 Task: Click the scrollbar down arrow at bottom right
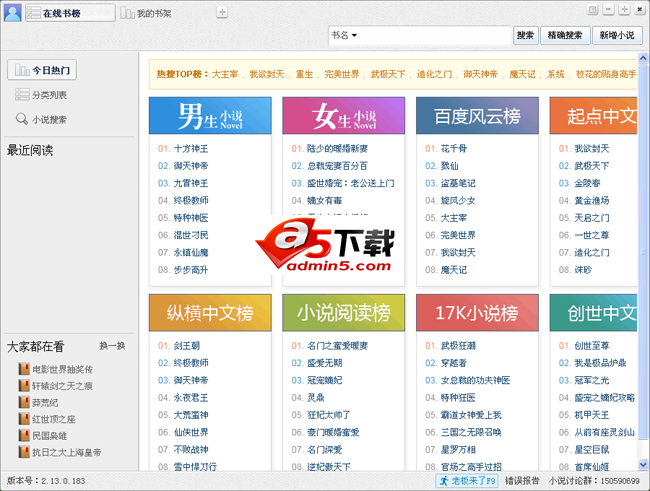pos(643,465)
